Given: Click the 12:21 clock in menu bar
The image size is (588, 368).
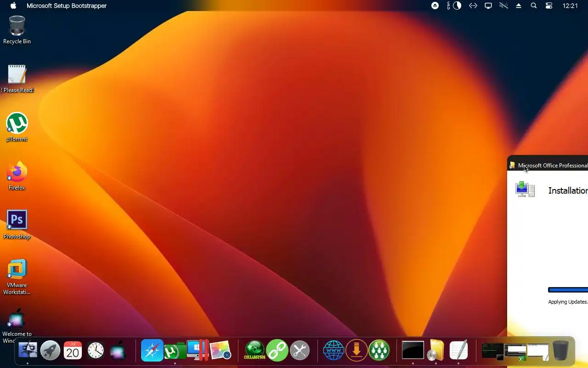Looking at the screenshot, I should [x=570, y=6].
